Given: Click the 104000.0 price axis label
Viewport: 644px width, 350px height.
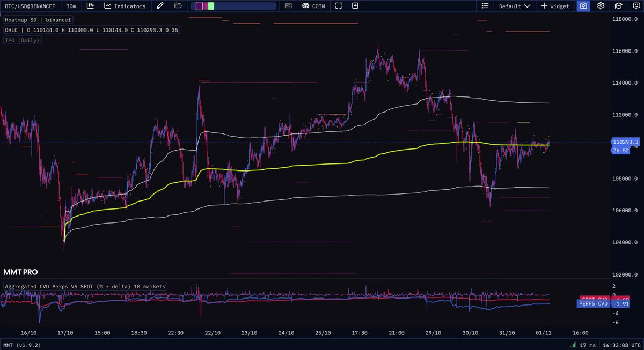Looking at the screenshot, I should pyautogui.click(x=625, y=243).
